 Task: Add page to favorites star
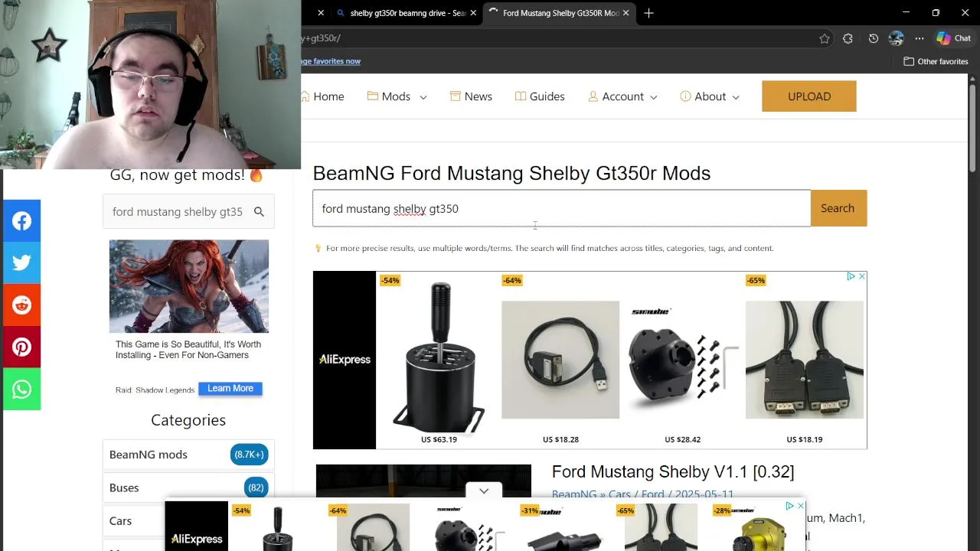tap(824, 38)
